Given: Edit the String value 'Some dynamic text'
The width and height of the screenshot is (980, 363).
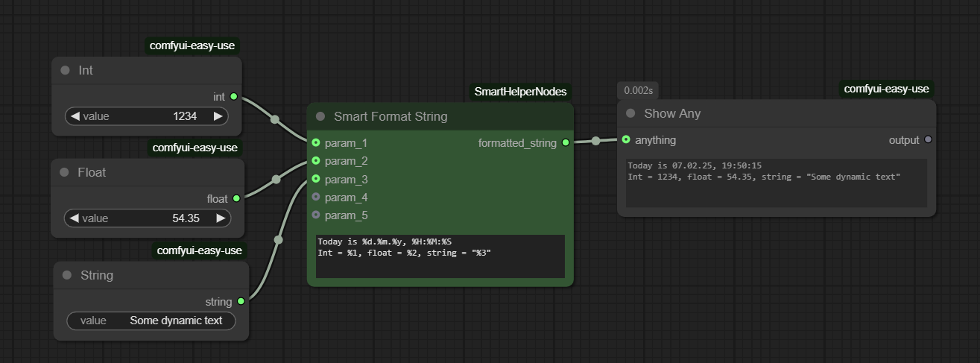Looking at the screenshot, I should tap(151, 321).
